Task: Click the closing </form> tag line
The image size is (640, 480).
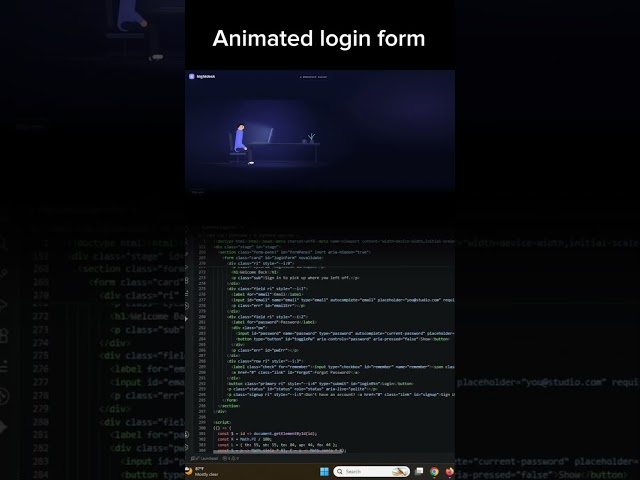Action: [x=230, y=400]
